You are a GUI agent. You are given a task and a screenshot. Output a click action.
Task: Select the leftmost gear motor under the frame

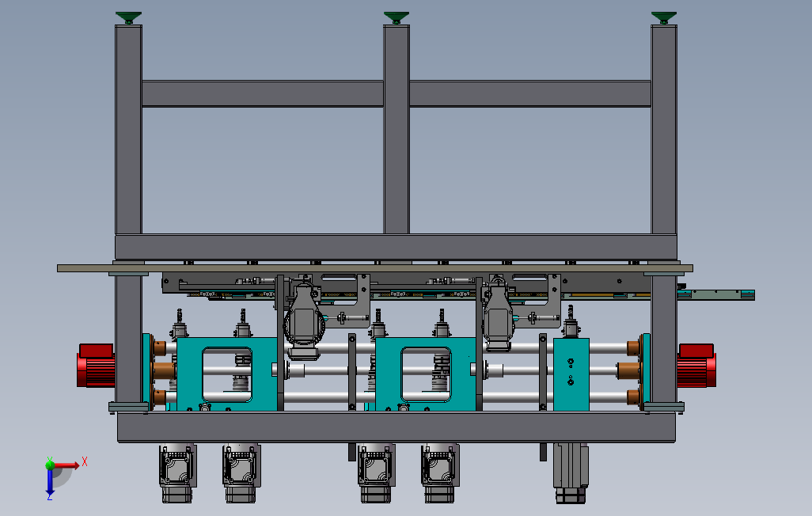(x=177, y=473)
